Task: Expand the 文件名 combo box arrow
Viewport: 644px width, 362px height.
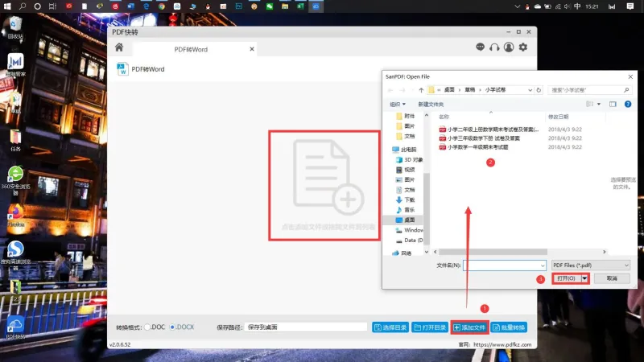Action: [543, 265]
